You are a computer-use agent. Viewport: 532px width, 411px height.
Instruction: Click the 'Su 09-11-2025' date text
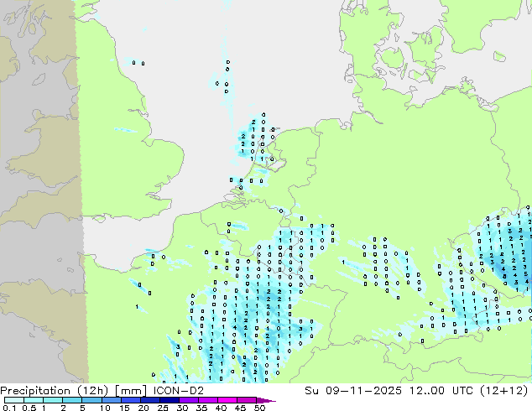tap(353, 391)
